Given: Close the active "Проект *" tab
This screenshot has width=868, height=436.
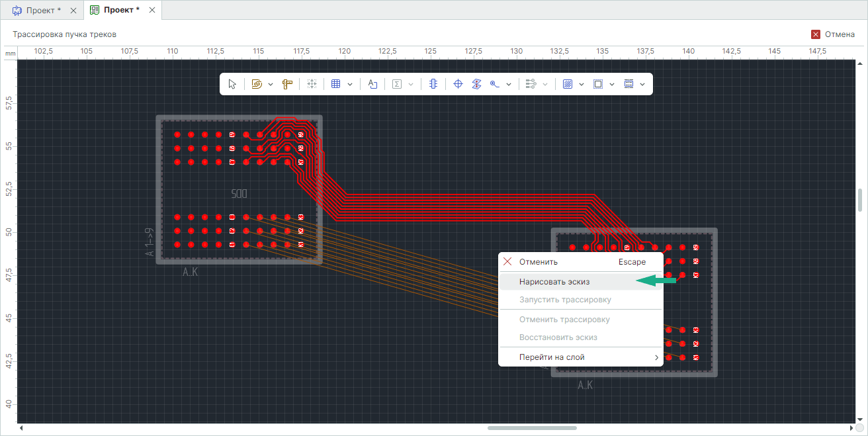Looking at the screenshot, I should click(153, 11).
